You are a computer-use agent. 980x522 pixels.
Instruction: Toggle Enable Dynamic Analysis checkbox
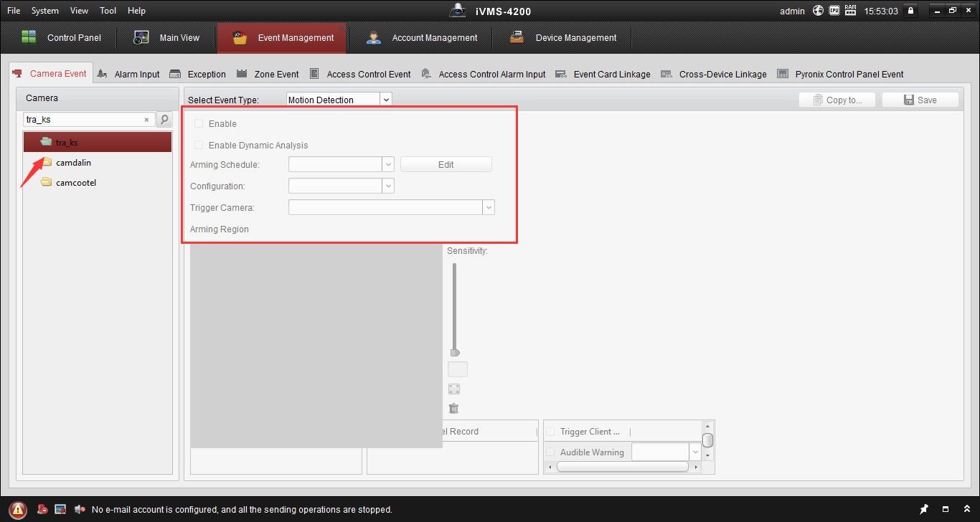click(x=199, y=146)
